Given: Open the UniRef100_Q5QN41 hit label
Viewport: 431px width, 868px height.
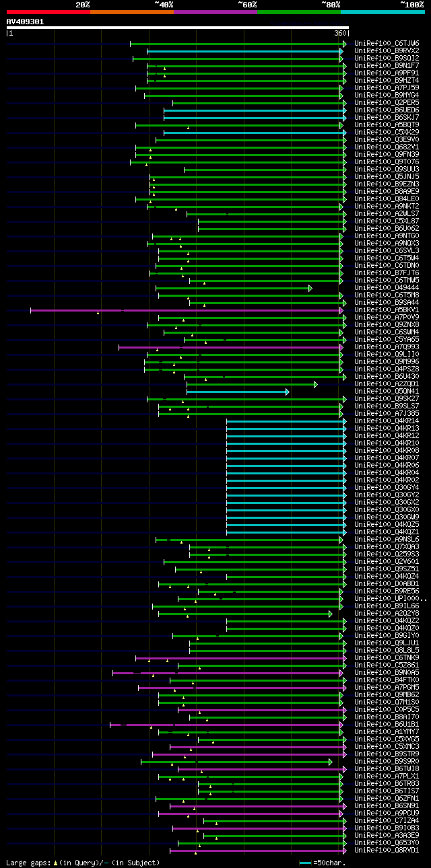Looking at the screenshot, I should [x=386, y=392].
